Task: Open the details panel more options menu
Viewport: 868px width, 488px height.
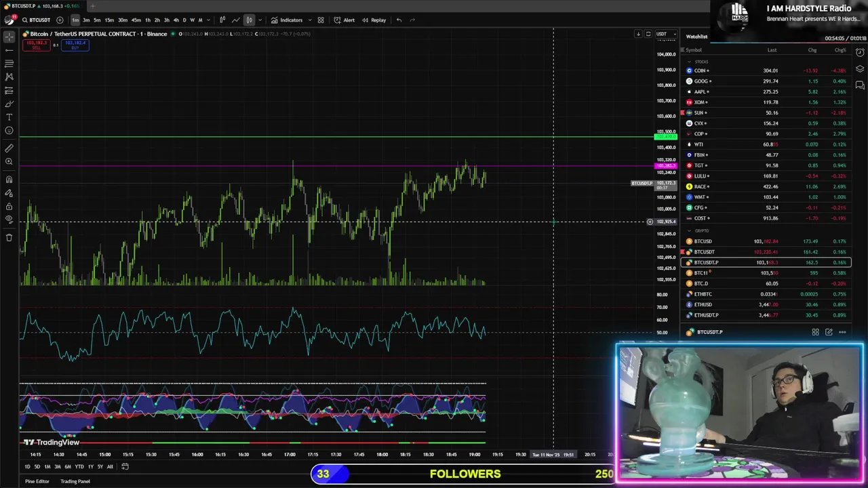Action: [842, 332]
